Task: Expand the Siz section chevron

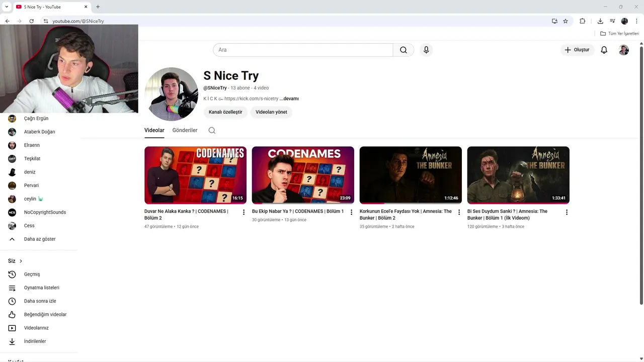Action: 21,261
